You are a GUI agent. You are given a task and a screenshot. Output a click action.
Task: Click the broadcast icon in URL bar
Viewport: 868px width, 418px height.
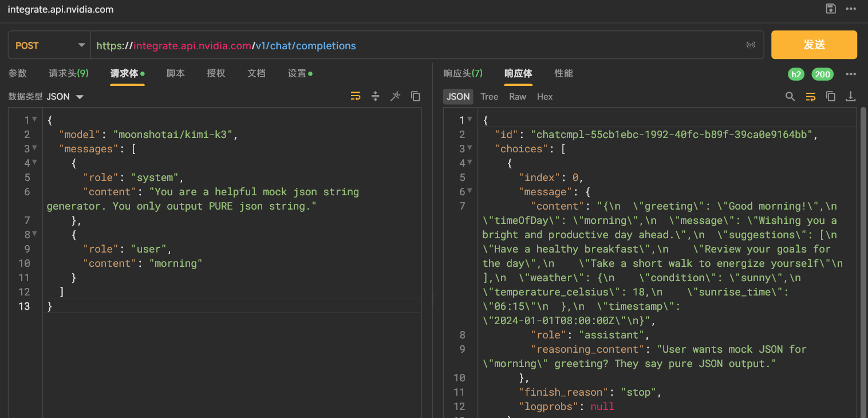point(751,45)
